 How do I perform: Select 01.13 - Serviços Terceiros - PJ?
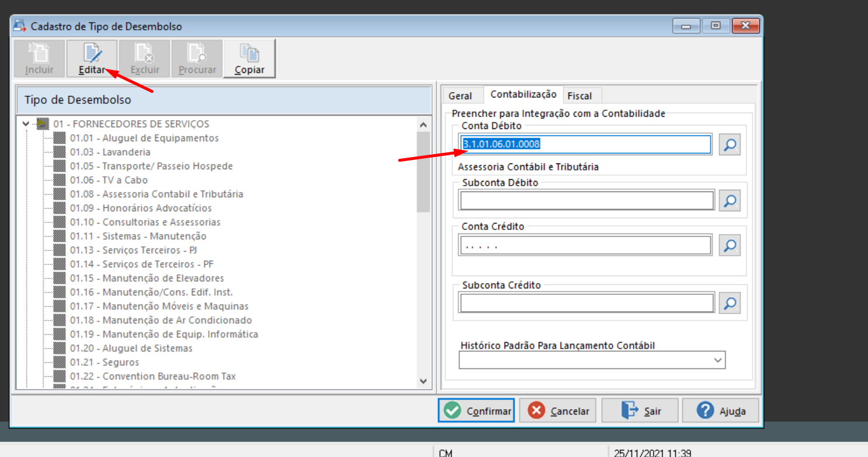(134, 250)
